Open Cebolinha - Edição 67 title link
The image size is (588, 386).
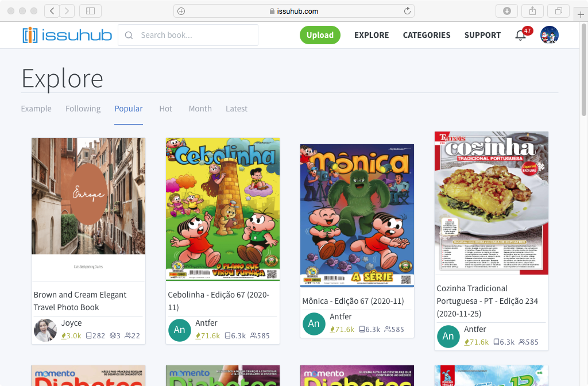[x=219, y=301]
